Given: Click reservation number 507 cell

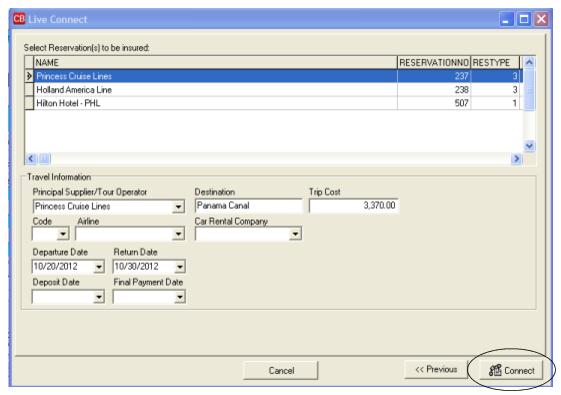Looking at the screenshot, I should [434, 103].
